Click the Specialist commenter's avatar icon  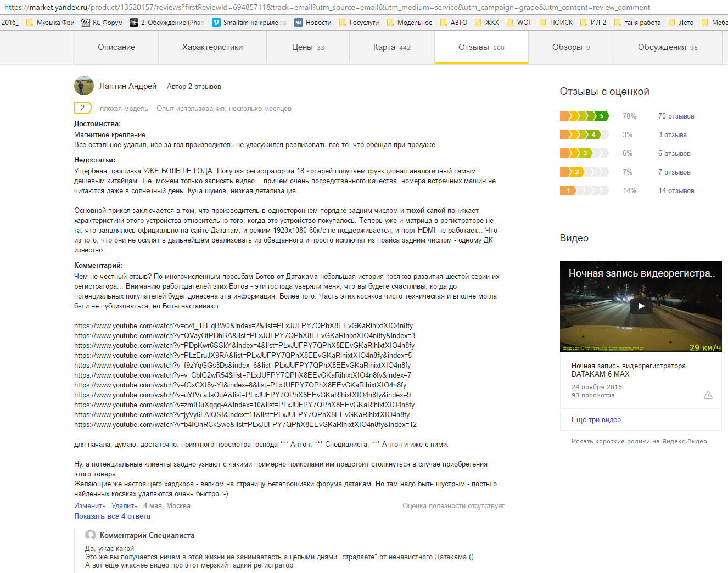pos(91,535)
